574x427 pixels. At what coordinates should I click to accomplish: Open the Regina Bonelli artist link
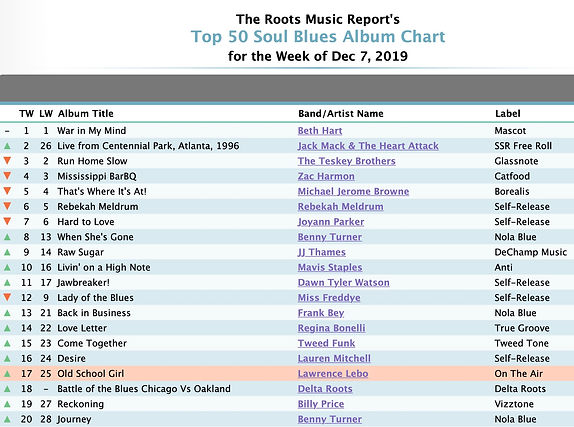coord(331,328)
